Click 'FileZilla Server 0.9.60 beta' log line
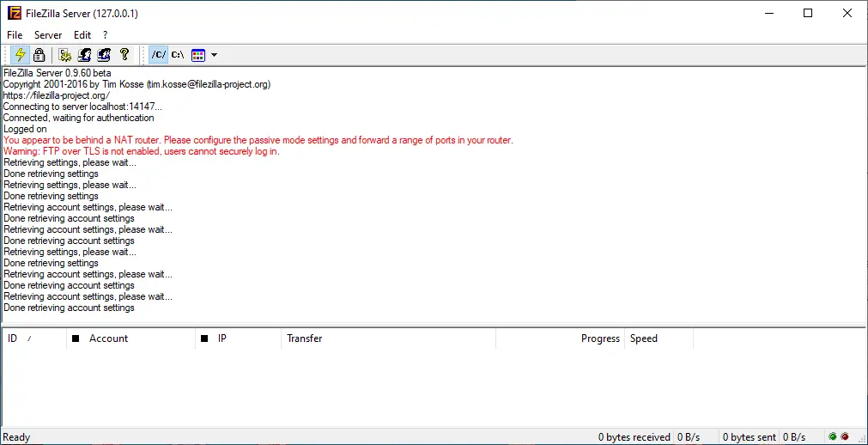Screen dimensions: 868x445 coord(57,73)
